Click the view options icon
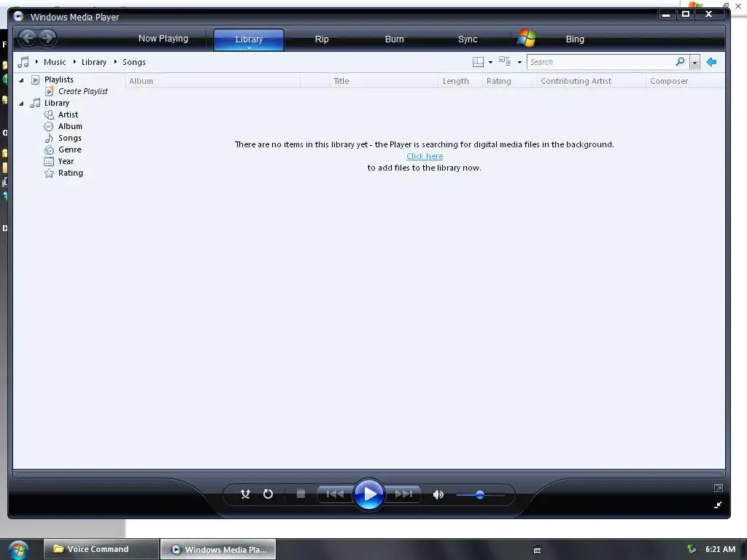Viewport: 747px width, 560px height. 505,61
